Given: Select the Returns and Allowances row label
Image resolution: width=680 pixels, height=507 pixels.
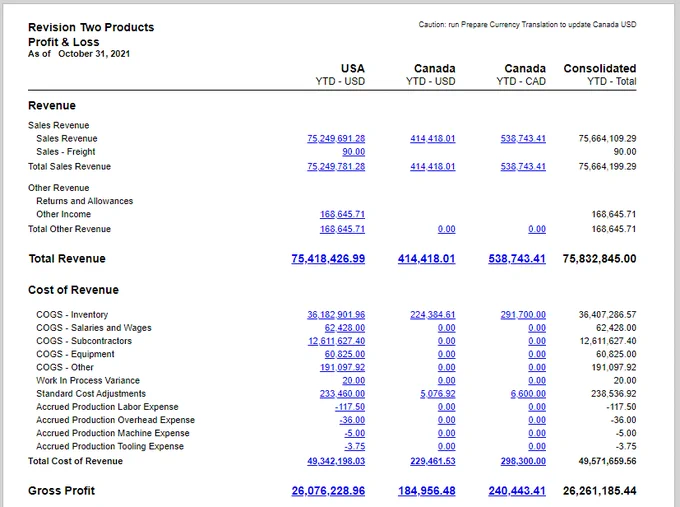Looking at the screenshot, I should pos(85,201).
